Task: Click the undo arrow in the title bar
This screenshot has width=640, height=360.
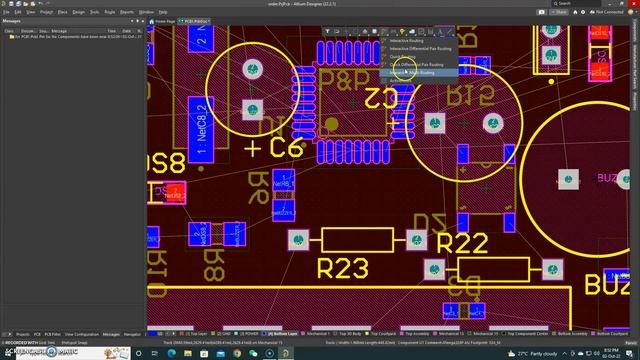Action: pos(41,4)
